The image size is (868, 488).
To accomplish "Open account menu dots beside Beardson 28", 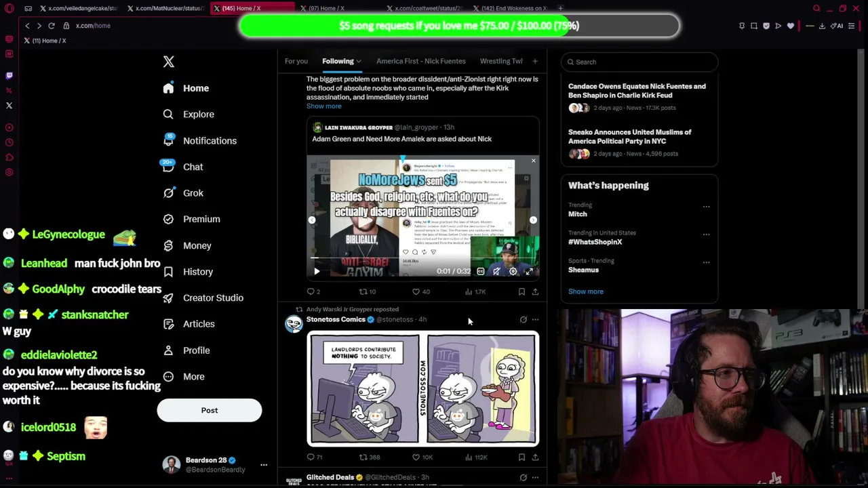I will [264, 465].
